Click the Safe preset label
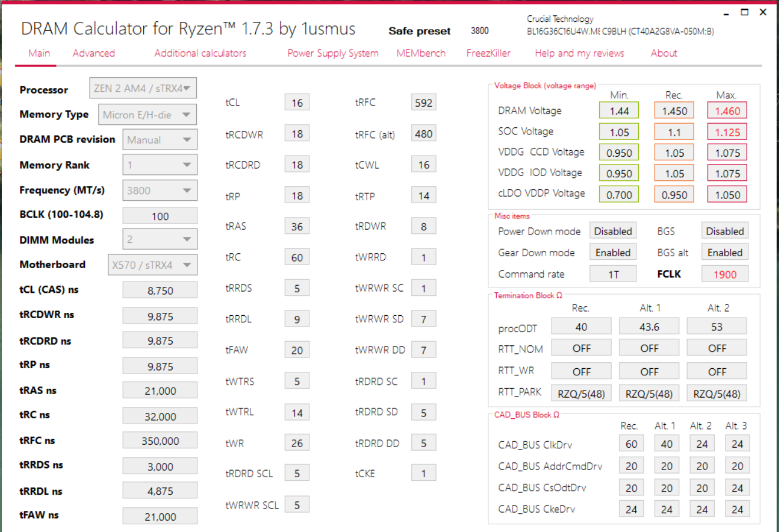The image size is (779, 532). 419,31
